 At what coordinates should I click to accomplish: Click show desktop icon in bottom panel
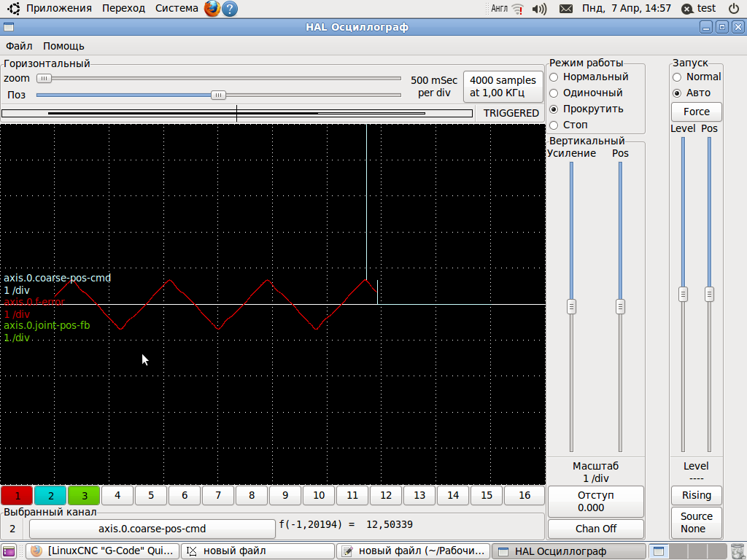point(9,551)
